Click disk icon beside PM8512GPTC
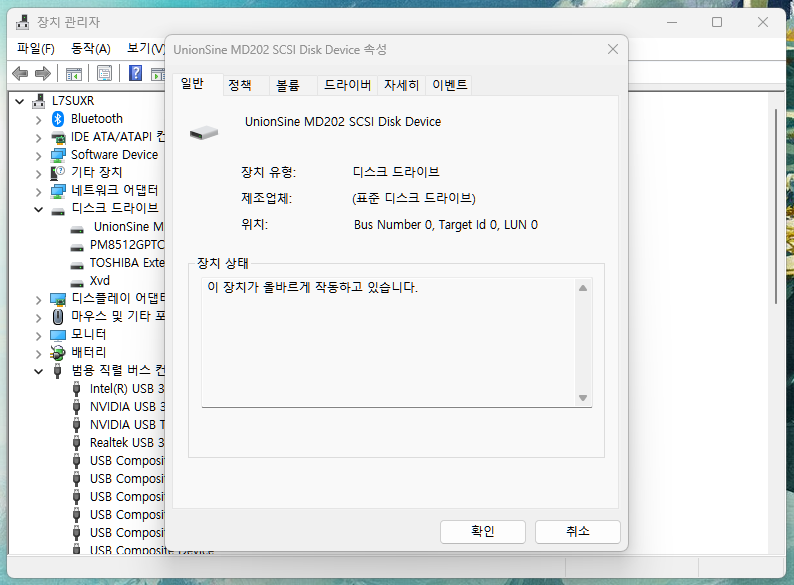 [x=77, y=248]
